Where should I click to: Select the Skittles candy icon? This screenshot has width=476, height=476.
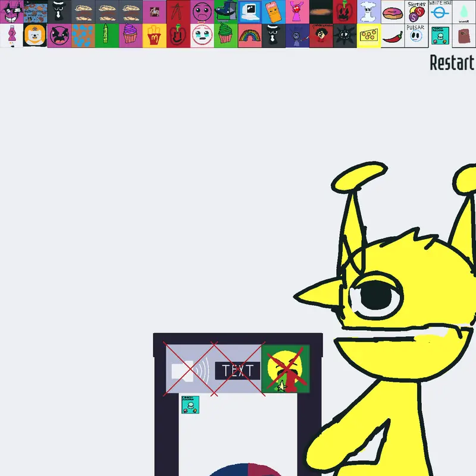(x=416, y=12)
